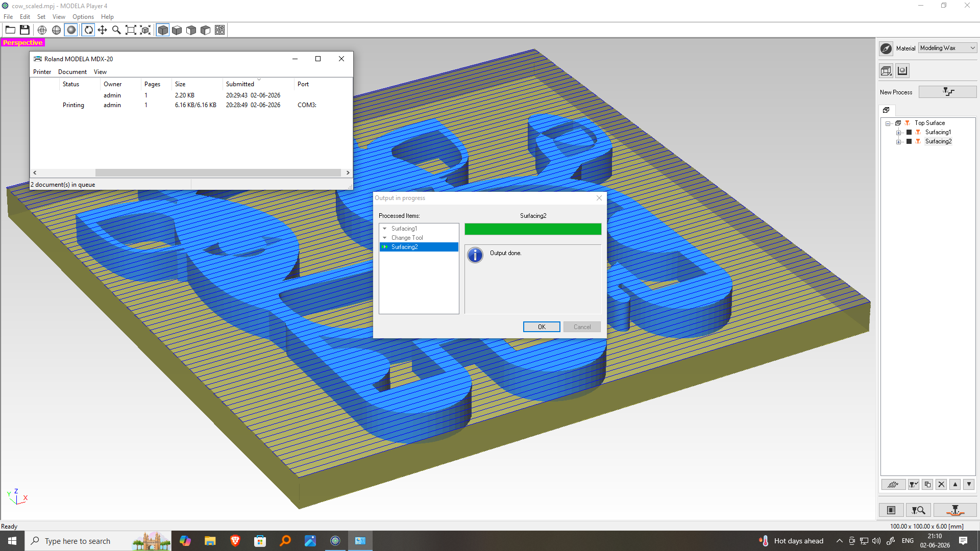
Task: Activate the Pan (move) view tool
Action: point(103,30)
